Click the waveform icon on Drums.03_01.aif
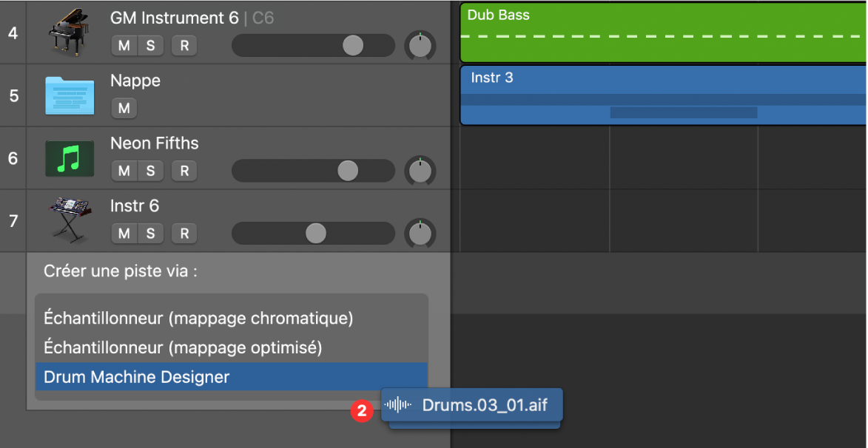Image resolution: width=868 pixels, height=448 pixels. tap(398, 404)
